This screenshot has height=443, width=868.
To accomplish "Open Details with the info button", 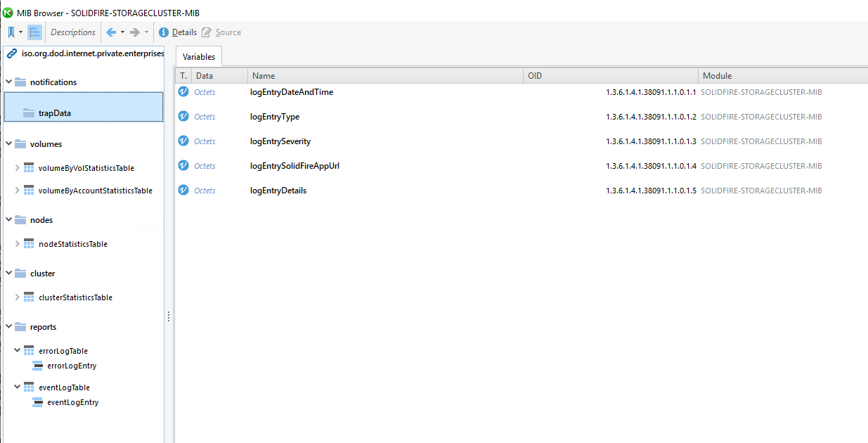I will tap(178, 32).
